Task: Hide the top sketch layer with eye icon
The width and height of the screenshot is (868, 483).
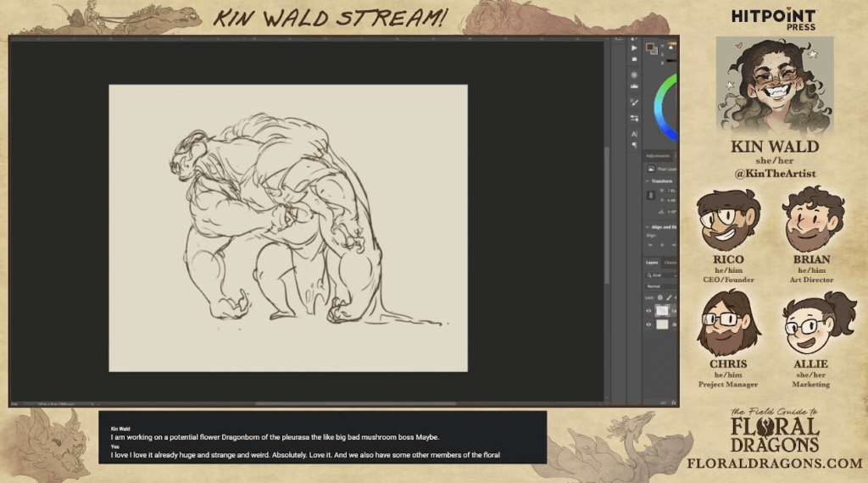Action: (x=649, y=311)
